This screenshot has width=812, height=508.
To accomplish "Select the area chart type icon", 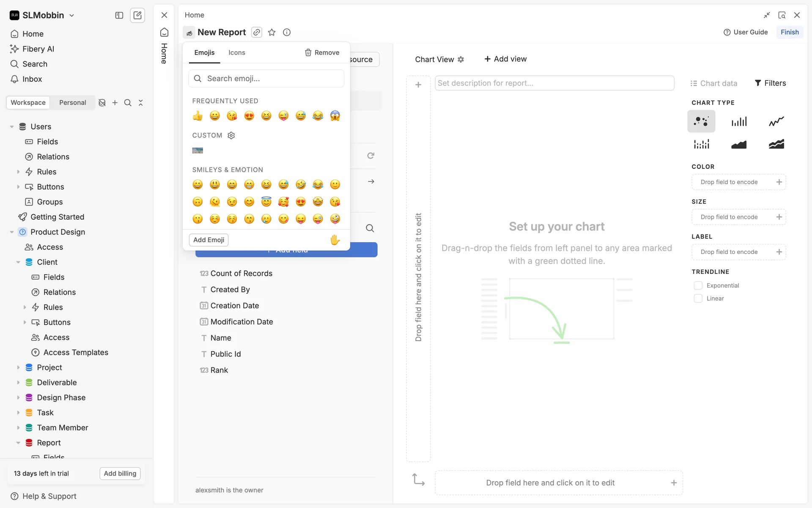I will click(739, 144).
